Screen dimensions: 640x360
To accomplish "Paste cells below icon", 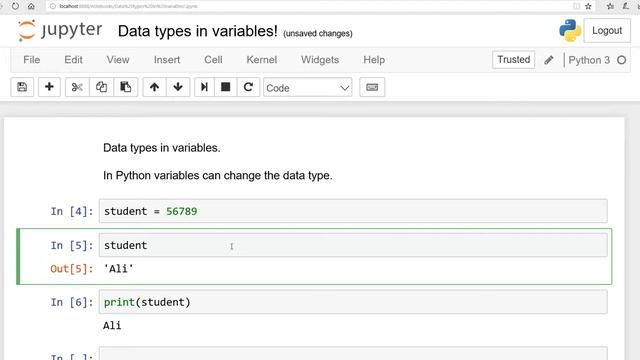I will 125,87.
